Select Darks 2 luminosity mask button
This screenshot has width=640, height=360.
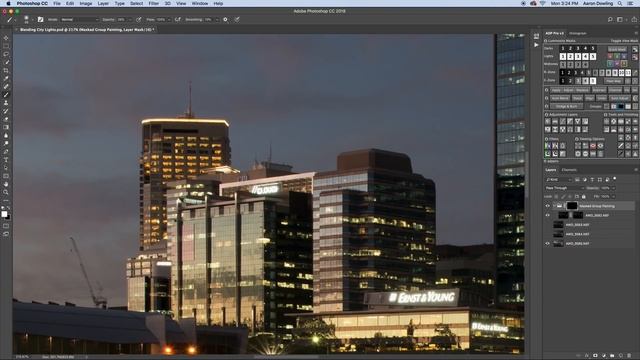point(570,49)
